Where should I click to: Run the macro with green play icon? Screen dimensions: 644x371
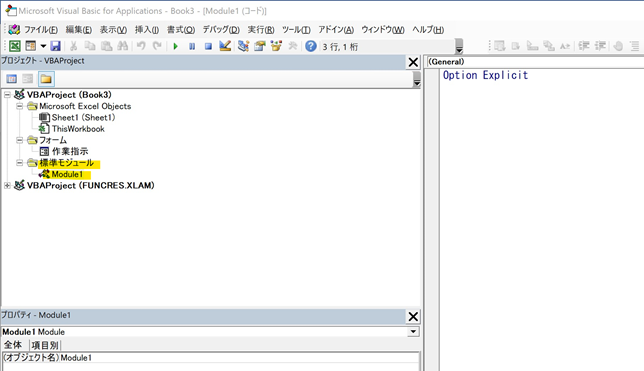tap(176, 46)
